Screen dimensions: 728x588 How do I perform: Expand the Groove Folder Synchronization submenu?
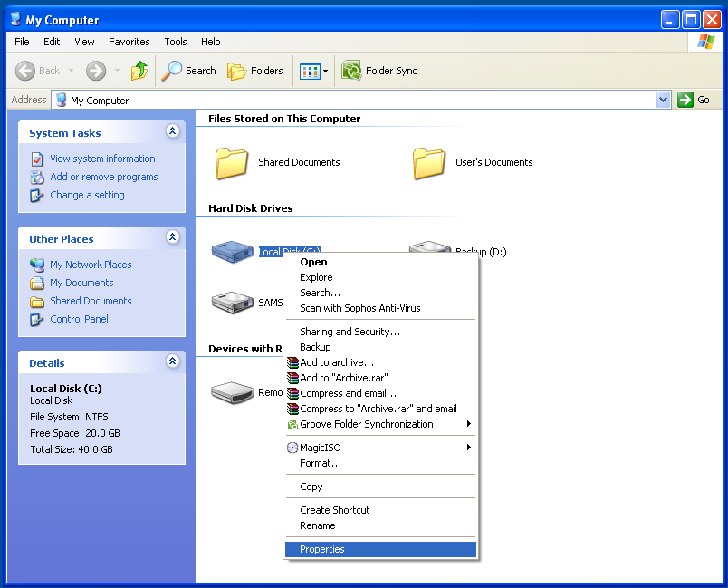tap(469, 424)
